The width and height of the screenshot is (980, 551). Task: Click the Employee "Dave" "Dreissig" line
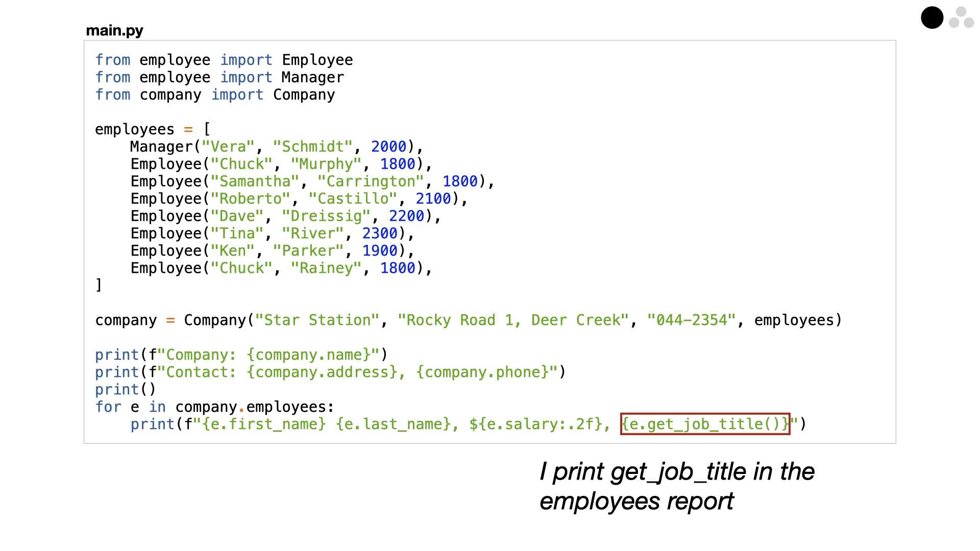(x=286, y=216)
